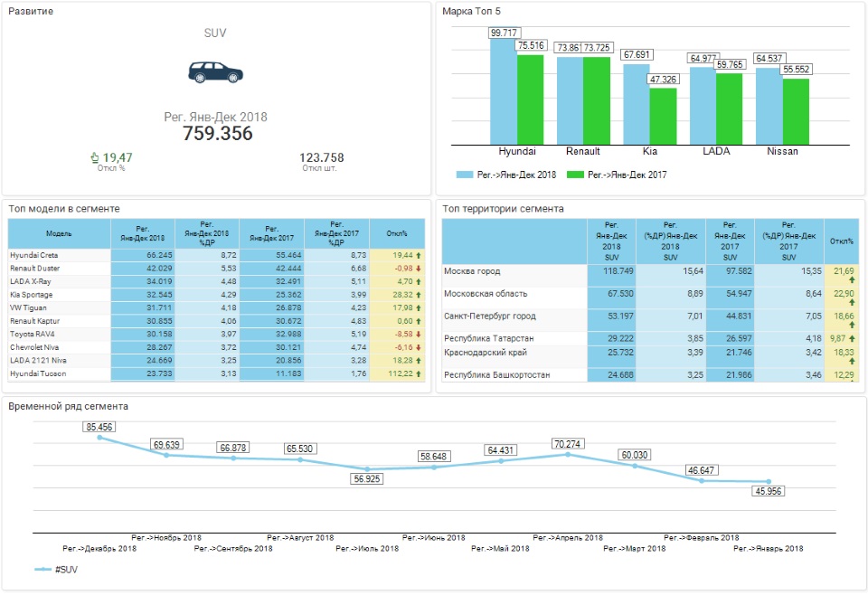Viewport: 868px width, 614px height.
Task: Sort models table by Откл% header
Action: coord(397,233)
